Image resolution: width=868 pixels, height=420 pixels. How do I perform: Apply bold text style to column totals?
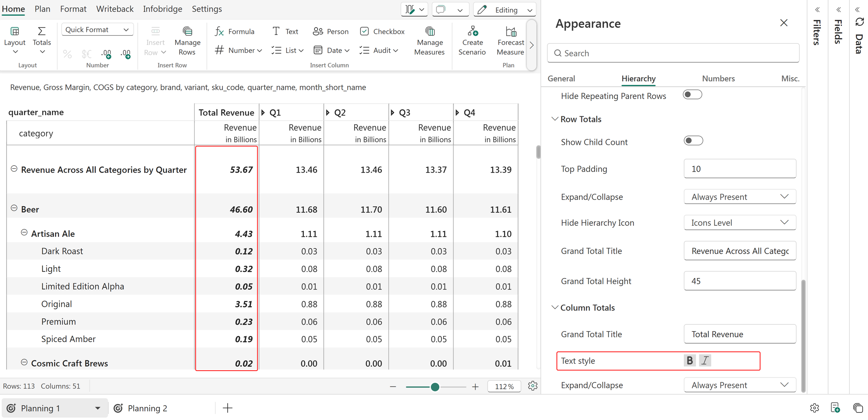point(689,361)
